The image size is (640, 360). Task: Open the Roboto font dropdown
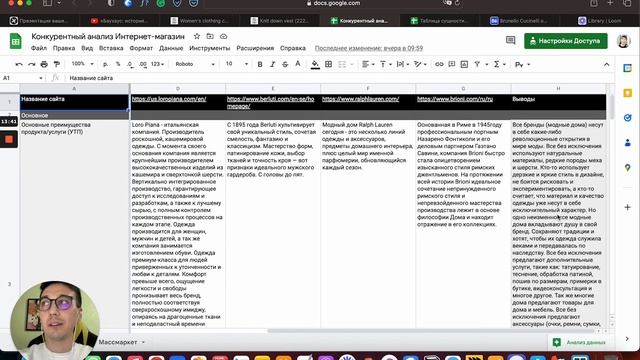(195, 64)
